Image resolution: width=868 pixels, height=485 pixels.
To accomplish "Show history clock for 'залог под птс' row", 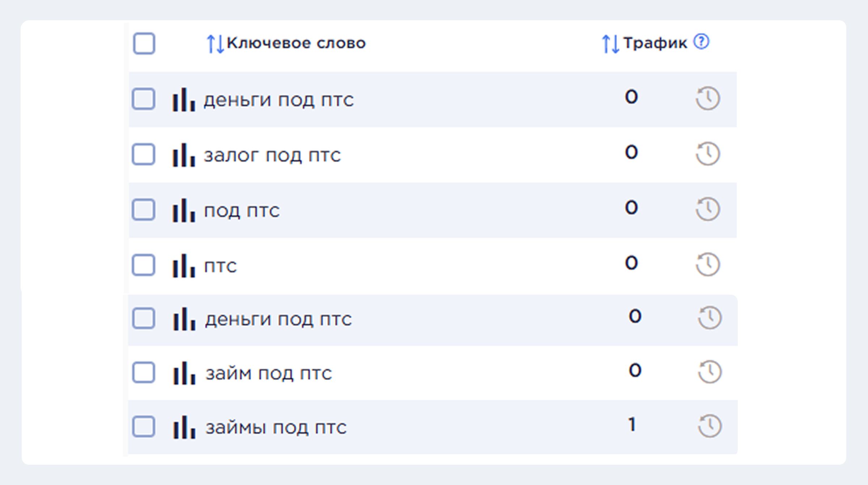I will tap(708, 154).
